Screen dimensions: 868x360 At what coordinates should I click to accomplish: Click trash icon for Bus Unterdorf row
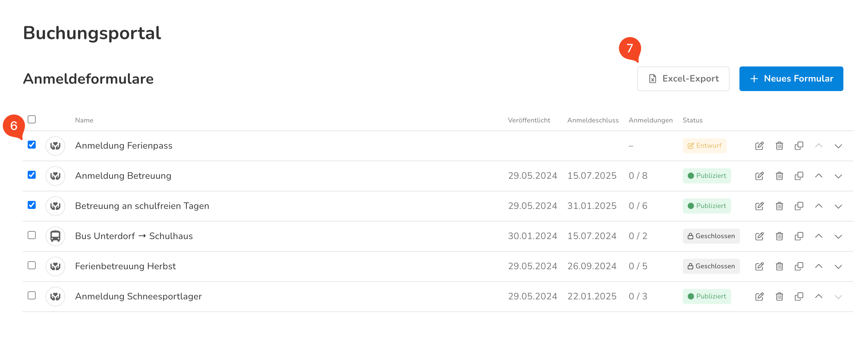tap(779, 236)
